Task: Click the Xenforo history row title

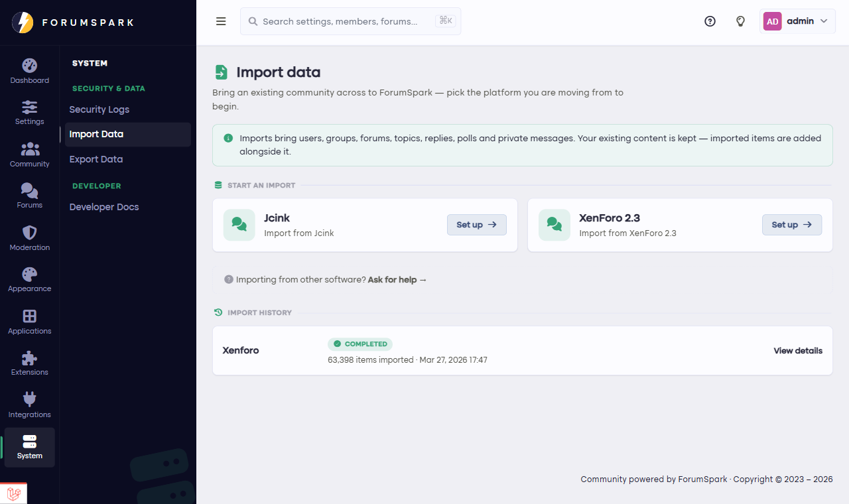Action: point(241,350)
